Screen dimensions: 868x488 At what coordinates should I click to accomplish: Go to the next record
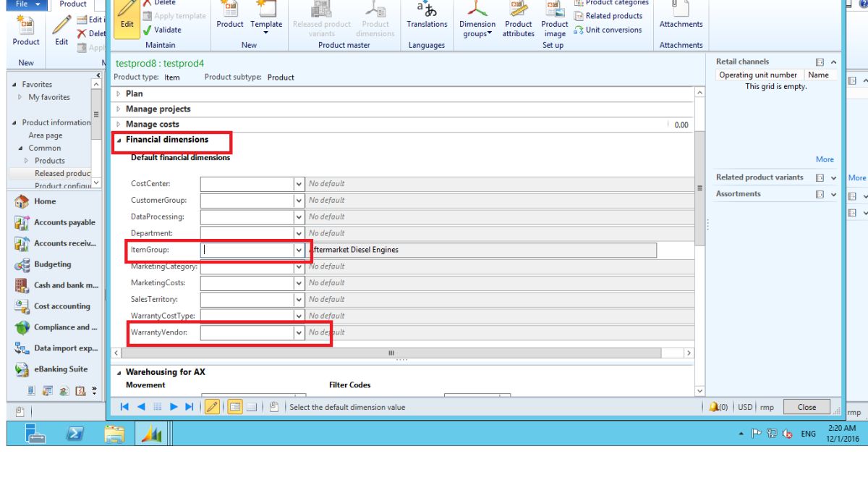174,407
